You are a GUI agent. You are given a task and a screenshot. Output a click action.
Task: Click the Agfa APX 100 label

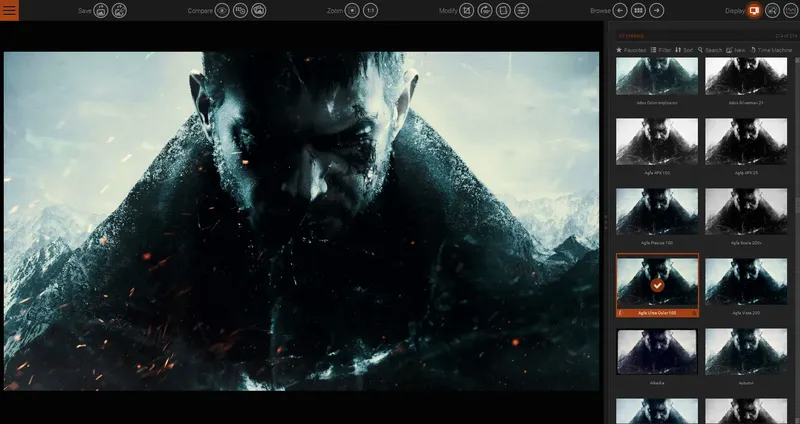[x=657, y=173]
